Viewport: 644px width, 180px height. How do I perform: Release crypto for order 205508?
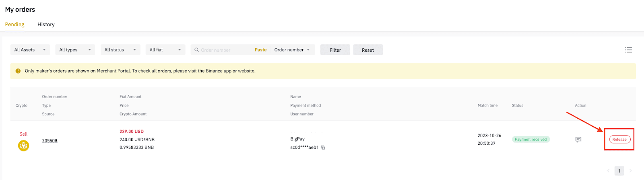coord(619,140)
